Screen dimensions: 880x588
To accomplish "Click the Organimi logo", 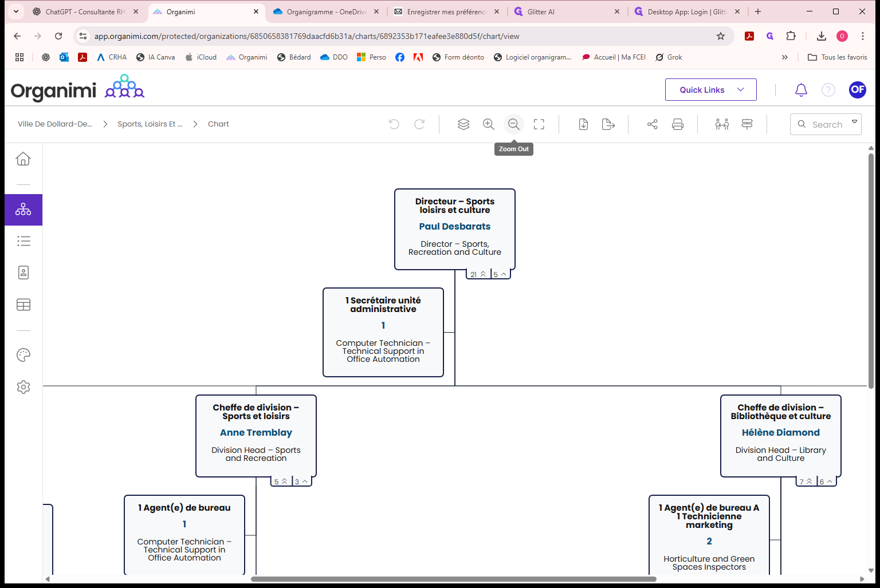I will [77, 89].
